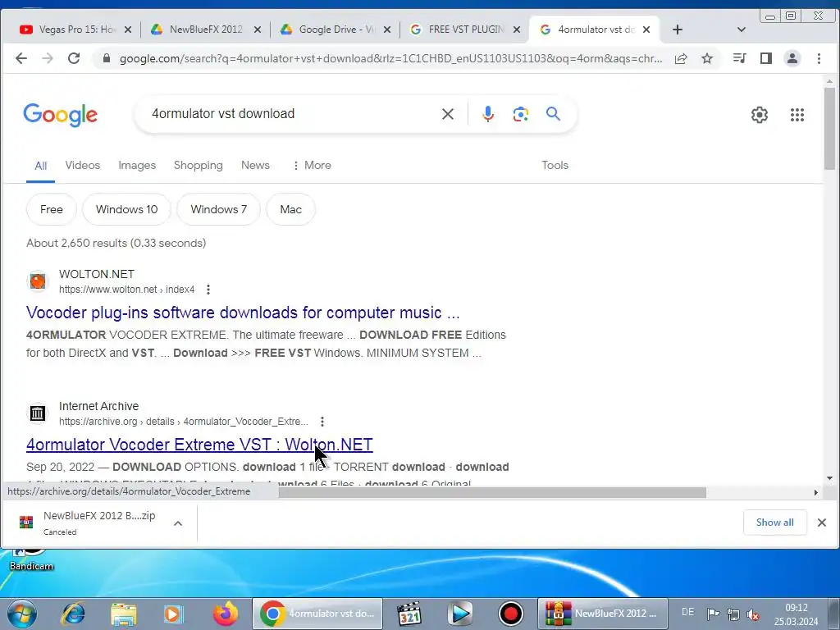The width and height of the screenshot is (840, 630).
Task: Open 4ormulator Vocoder Extreme VST link
Action: coord(199,445)
